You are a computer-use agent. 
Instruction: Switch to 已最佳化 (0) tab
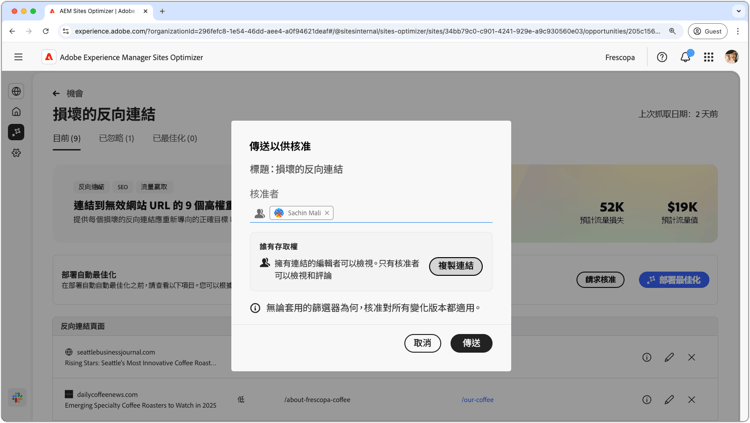pos(175,138)
